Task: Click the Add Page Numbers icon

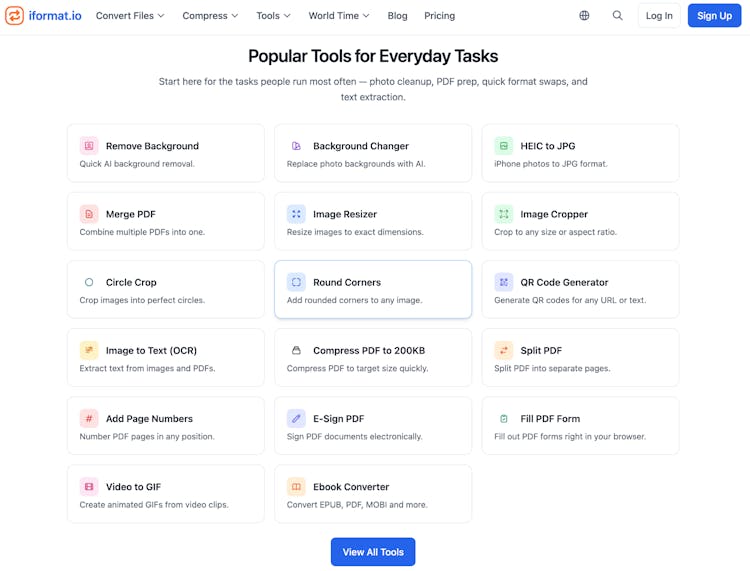Action: pyautogui.click(x=89, y=419)
